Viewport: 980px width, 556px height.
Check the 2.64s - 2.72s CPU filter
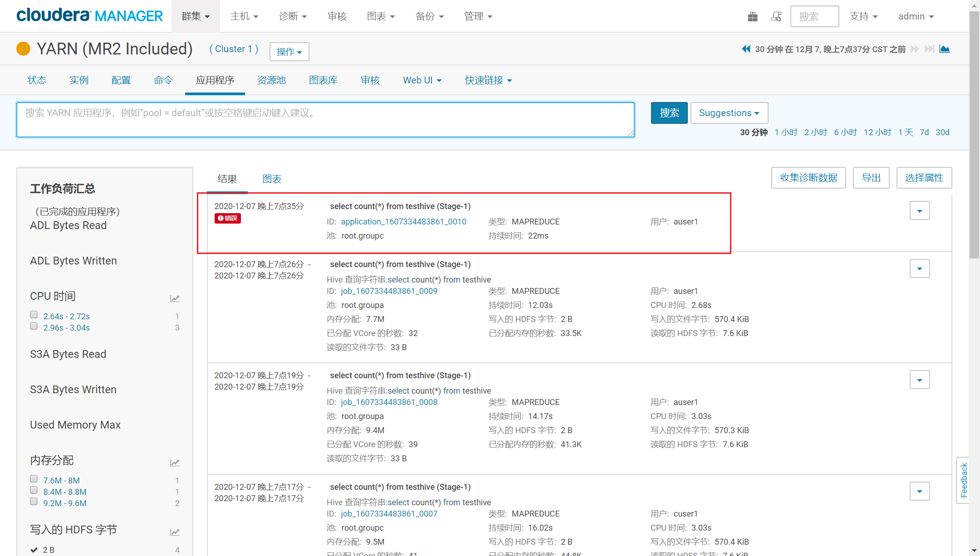click(34, 315)
